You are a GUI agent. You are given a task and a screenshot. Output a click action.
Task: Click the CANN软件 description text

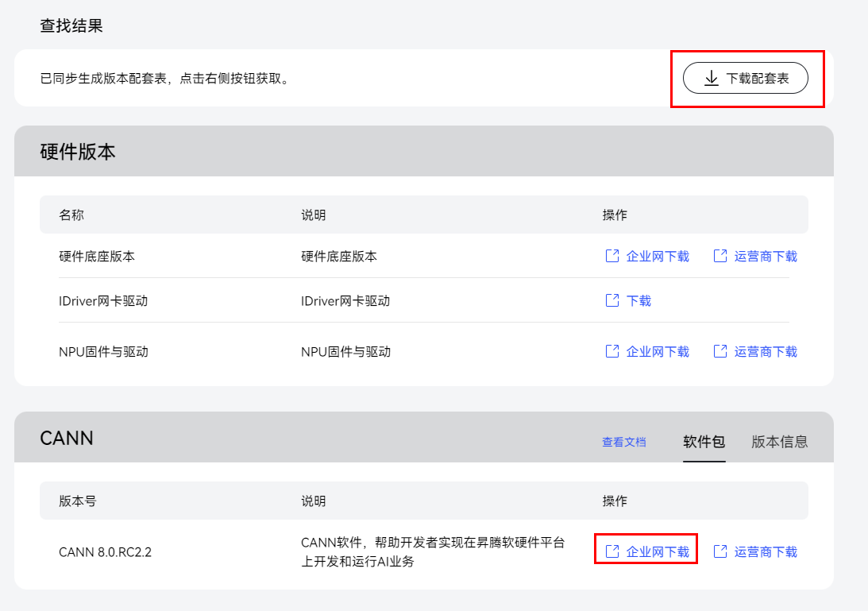(x=433, y=551)
